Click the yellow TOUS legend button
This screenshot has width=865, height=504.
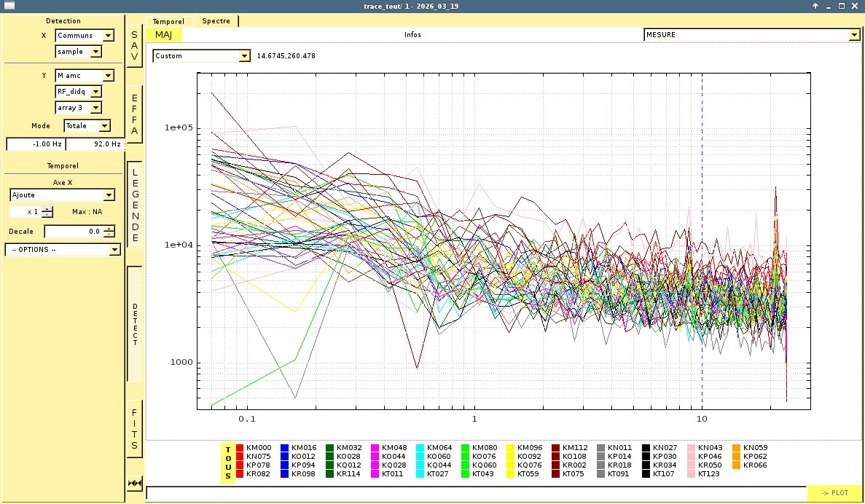(x=228, y=463)
